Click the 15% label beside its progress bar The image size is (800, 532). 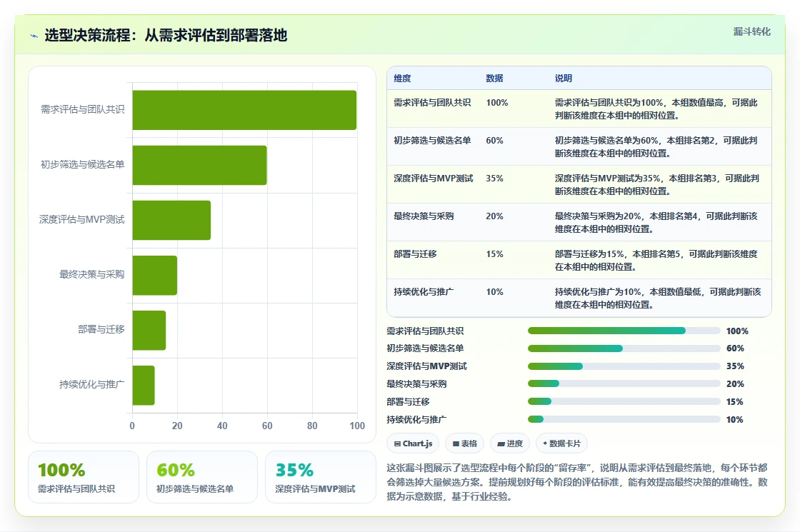tap(735, 401)
